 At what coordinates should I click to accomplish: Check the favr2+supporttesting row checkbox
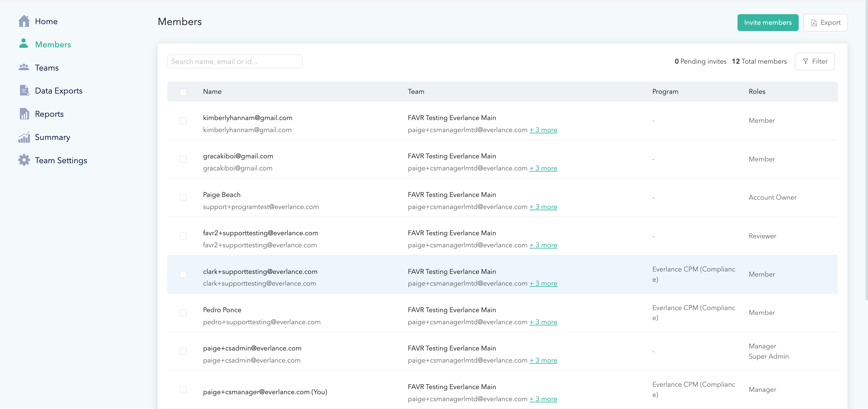183,236
